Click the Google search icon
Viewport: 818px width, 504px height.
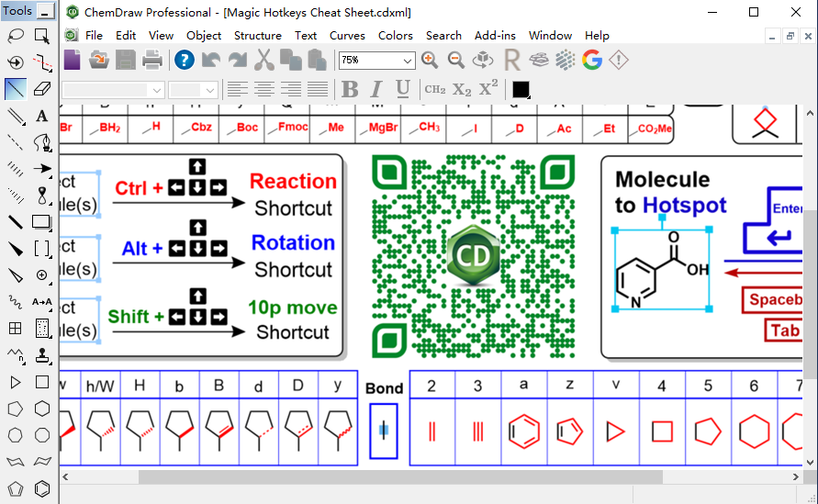tap(592, 60)
